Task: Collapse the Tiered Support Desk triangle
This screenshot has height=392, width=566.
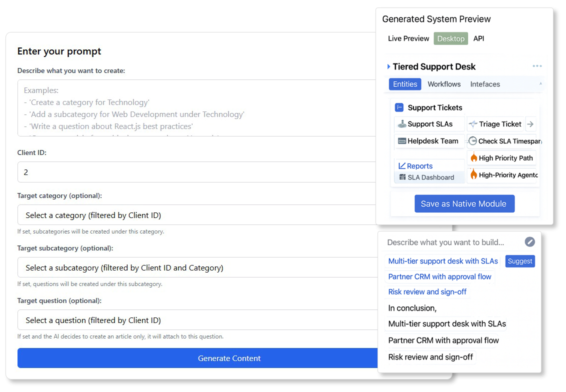Action: [388, 66]
